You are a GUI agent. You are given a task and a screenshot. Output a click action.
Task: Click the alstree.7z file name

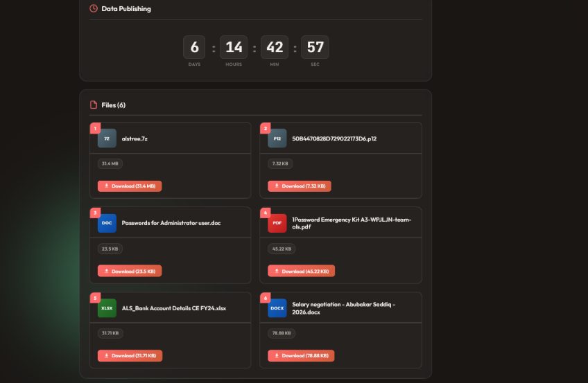point(135,139)
